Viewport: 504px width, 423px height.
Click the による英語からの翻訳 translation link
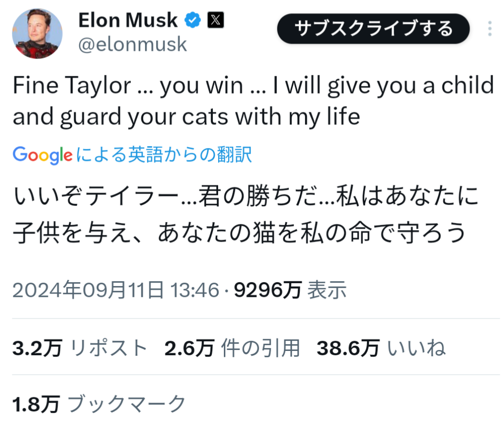coord(164,155)
